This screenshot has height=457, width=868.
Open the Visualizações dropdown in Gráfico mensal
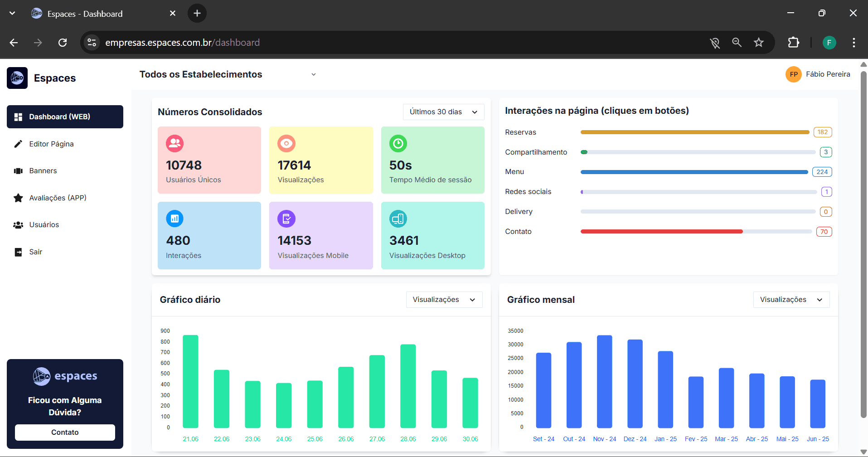790,299
